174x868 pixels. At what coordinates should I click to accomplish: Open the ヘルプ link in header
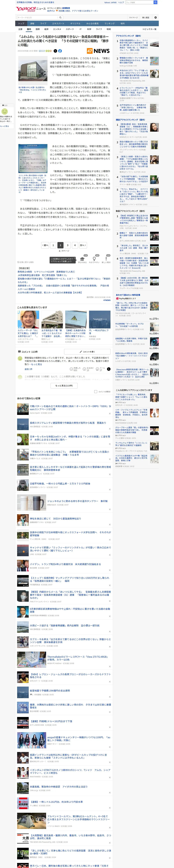(x=121, y=2)
